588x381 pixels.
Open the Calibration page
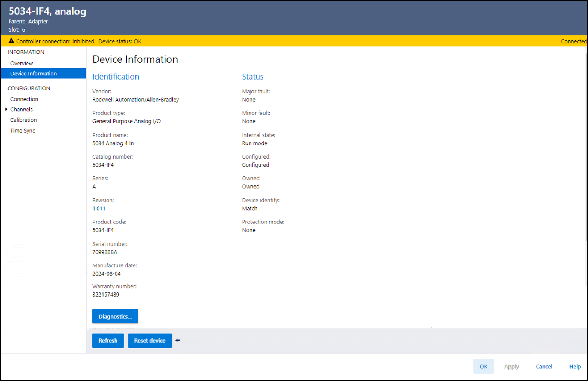(23, 120)
